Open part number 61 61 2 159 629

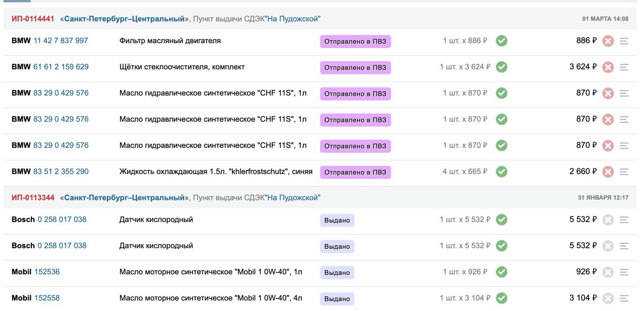click(x=61, y=67)
